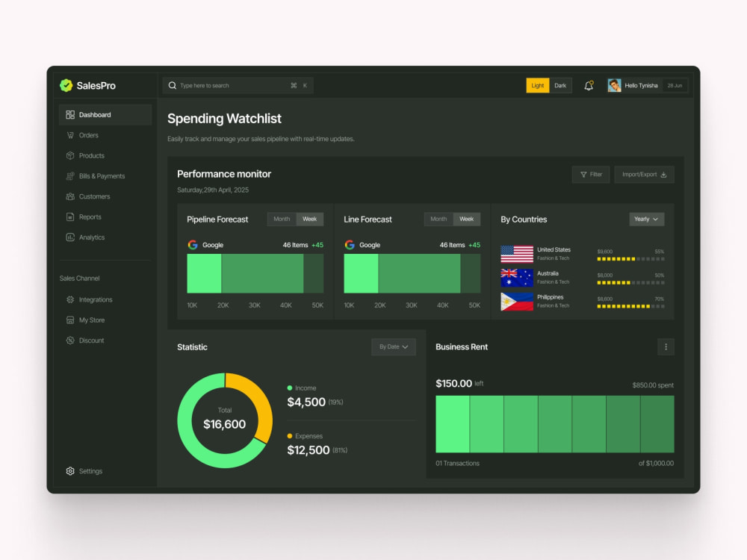This screenshot has height=560, width=747.
Task: Click the $12,500 expenses amount
Action: pos(309,450)
